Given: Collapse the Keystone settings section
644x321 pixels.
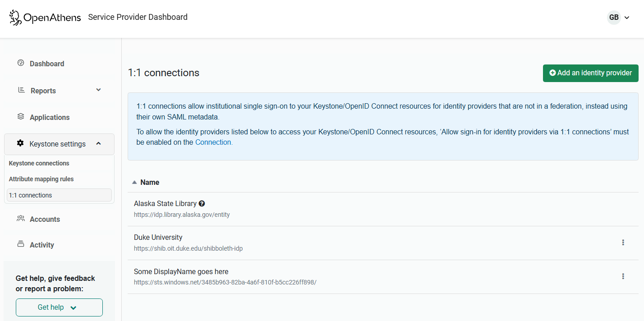Looking at the screenshot, I should pyautogui.click(x=98, y=143).
